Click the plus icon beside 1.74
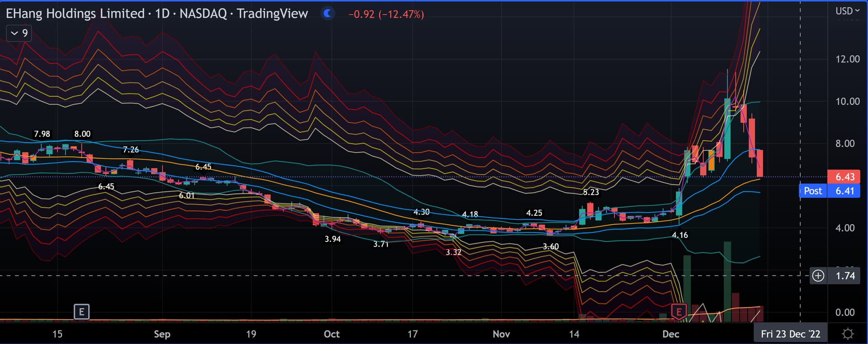Viewport: 868px width, 344px height. (818, 275)
